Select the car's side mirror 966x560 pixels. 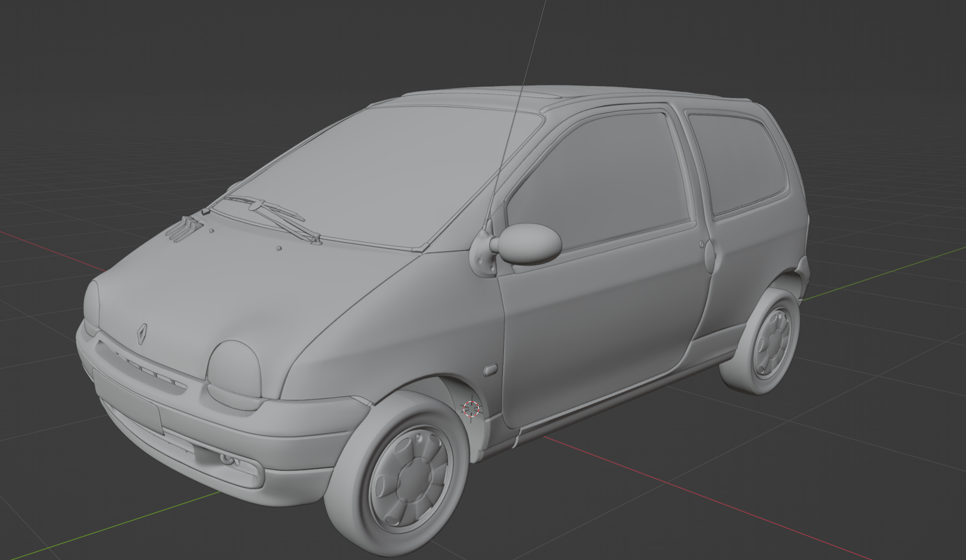530,243
